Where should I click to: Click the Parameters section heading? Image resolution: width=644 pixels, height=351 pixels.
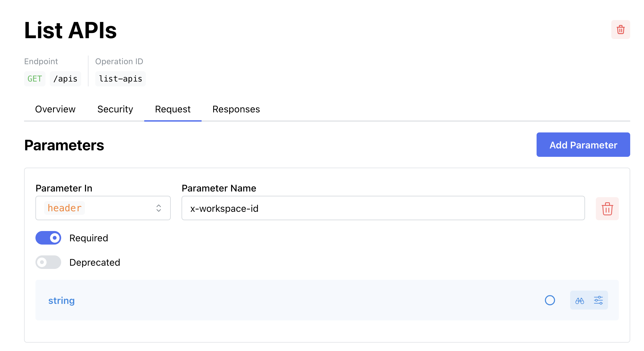pos(64,145)
